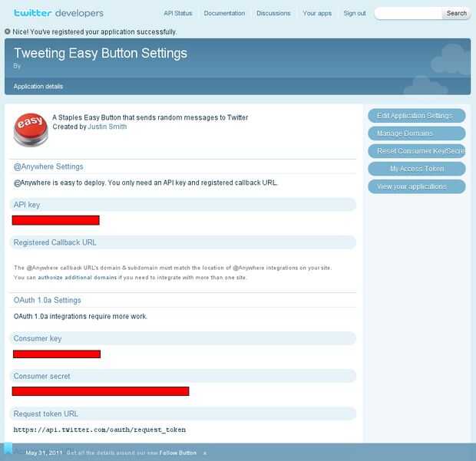Click the app description about Staples Easy Button
The image size is (476, 461).
pos(150,117)
